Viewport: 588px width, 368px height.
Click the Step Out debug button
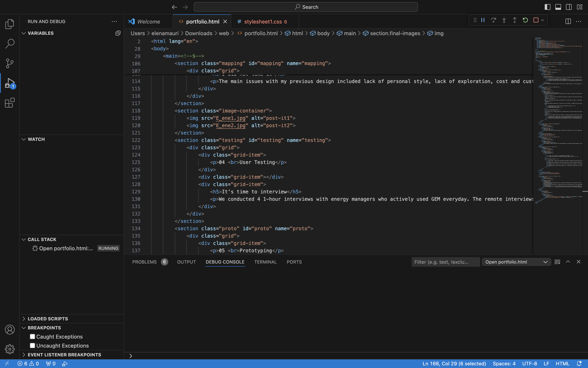click(514, 20)
